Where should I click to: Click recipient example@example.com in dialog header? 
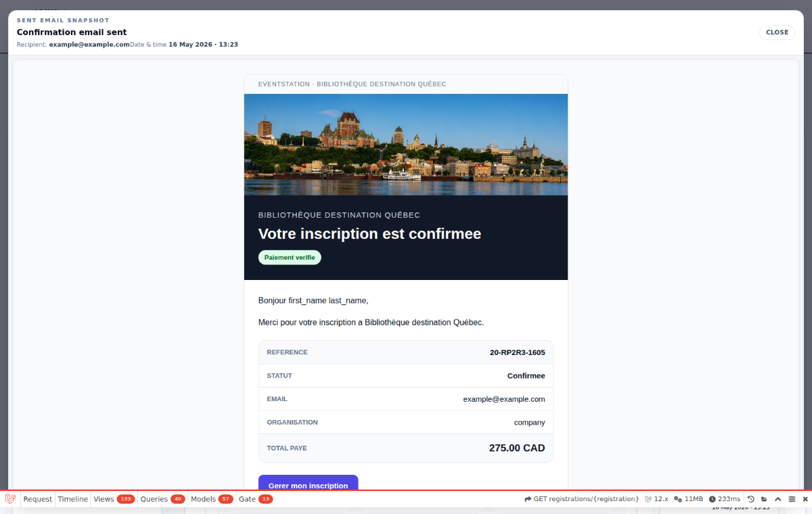[89, 45]
